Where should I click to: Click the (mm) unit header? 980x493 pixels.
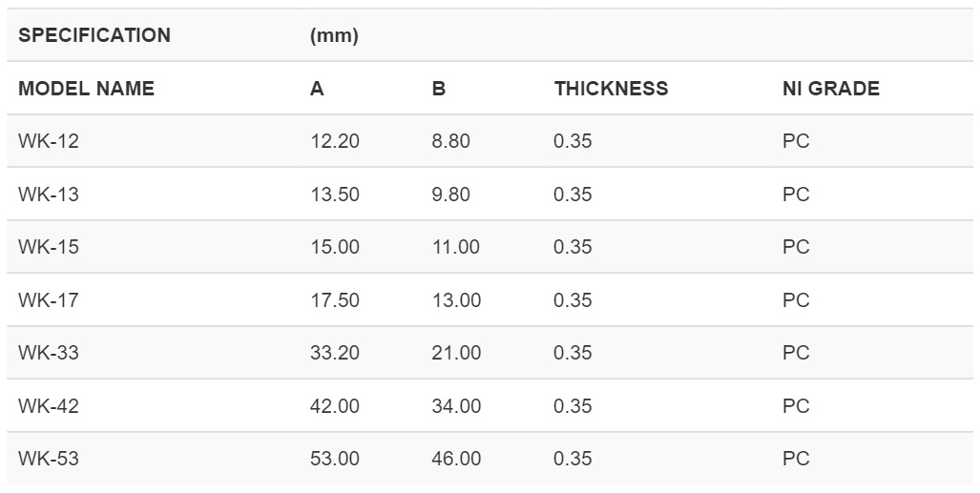tap(334, 36)
